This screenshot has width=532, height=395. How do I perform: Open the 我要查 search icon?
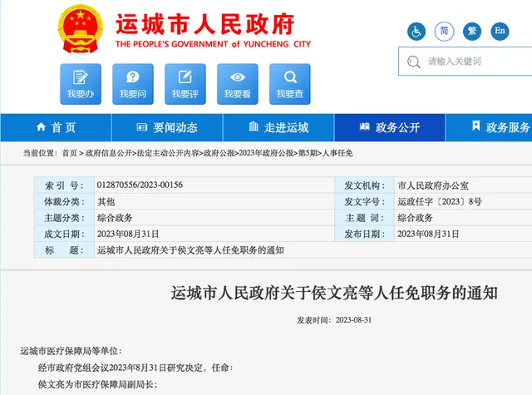pos(290,84)
